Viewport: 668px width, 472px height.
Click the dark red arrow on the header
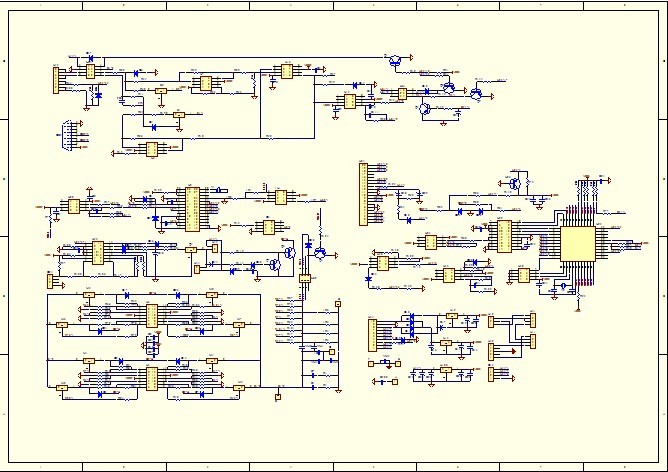[x=514, y=351]
